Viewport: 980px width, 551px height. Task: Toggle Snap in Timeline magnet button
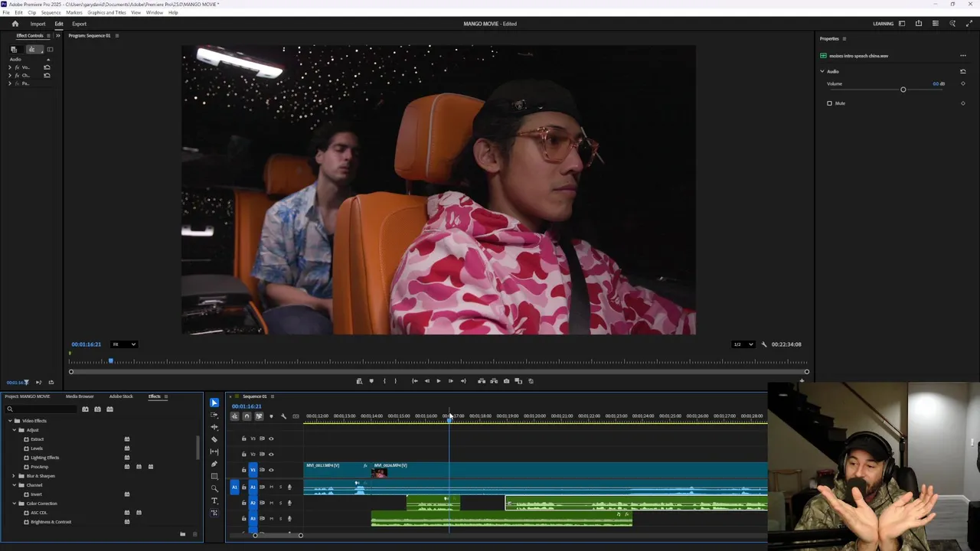247,416
